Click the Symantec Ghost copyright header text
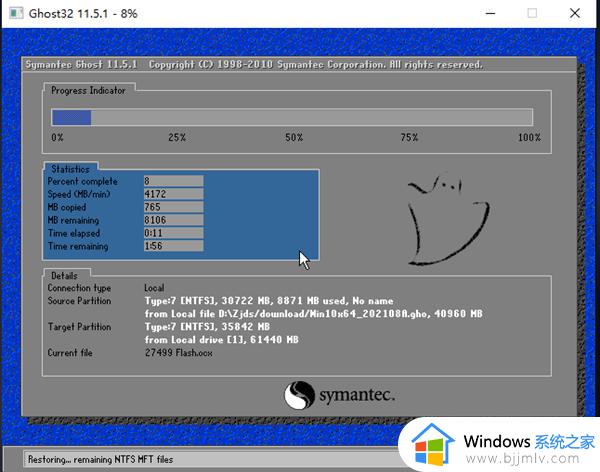 (x=254, y=64)
